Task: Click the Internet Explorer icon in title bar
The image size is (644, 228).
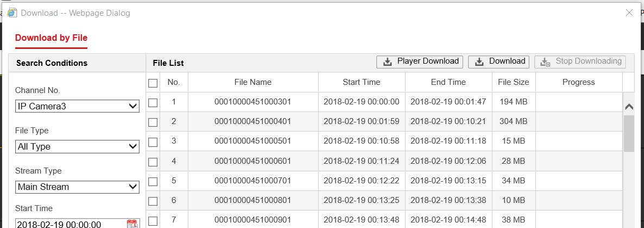Action: coord(12,13)
